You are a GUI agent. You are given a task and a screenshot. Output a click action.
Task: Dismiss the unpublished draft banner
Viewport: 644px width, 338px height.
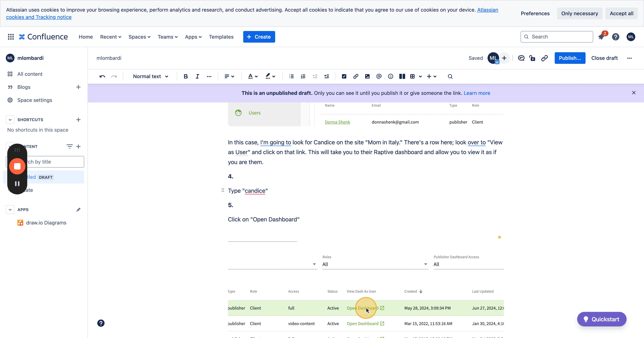click(634, 93)
